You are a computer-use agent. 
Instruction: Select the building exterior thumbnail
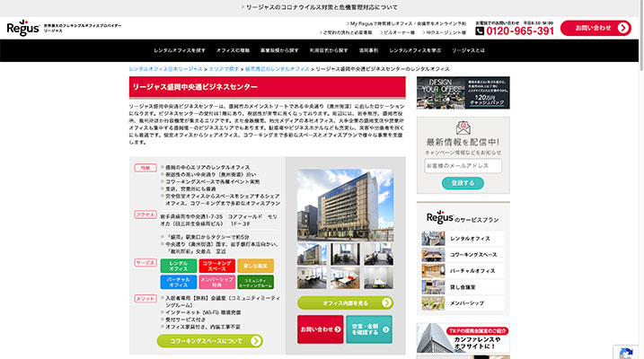[312, 254]
